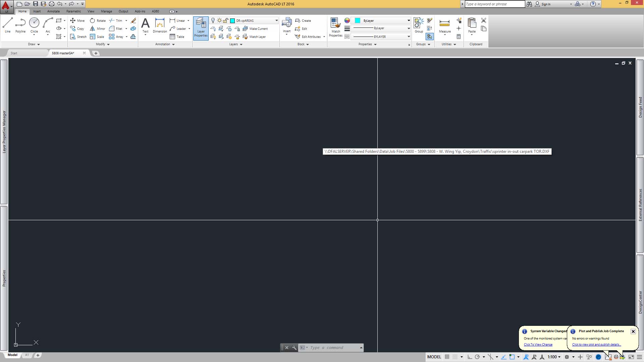Screen dimensions: 644x362
Task: Click to view plot and publish details link
Action: coord(596,345)
